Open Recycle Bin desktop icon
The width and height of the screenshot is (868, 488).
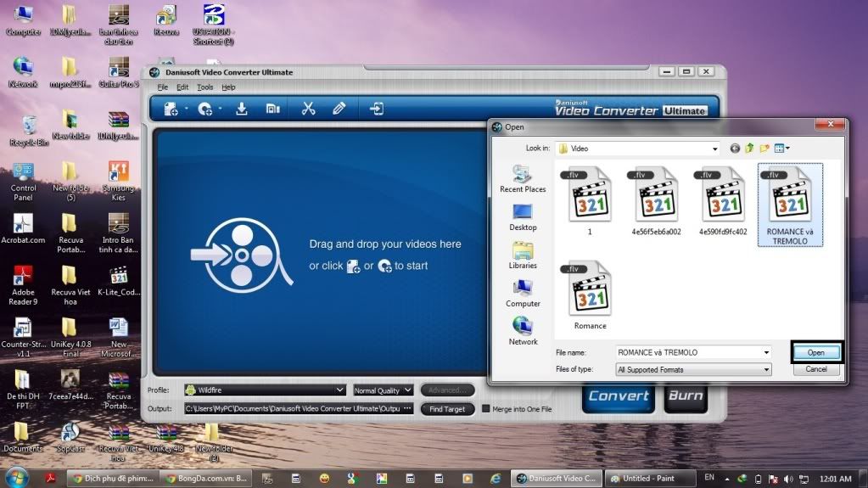click(x=29, y=132)
